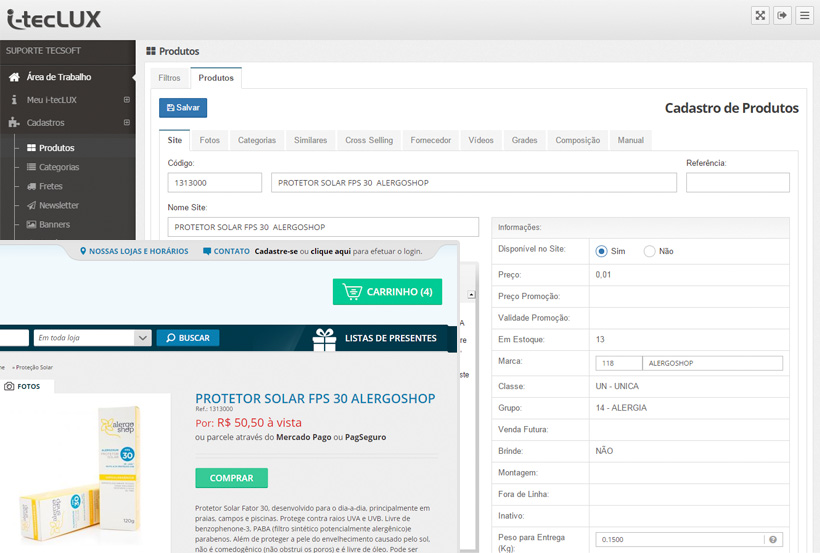Open LISTAS DE PRESENTES link

point(391,338)
